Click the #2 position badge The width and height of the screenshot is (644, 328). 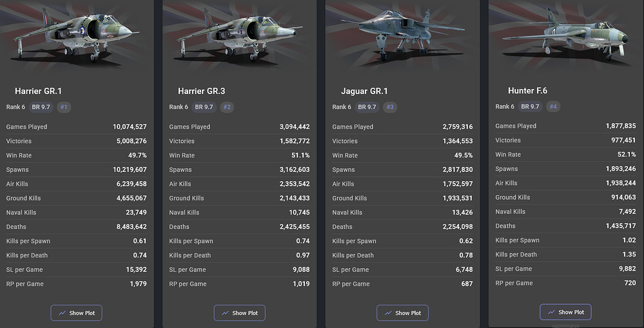(227, 107)
